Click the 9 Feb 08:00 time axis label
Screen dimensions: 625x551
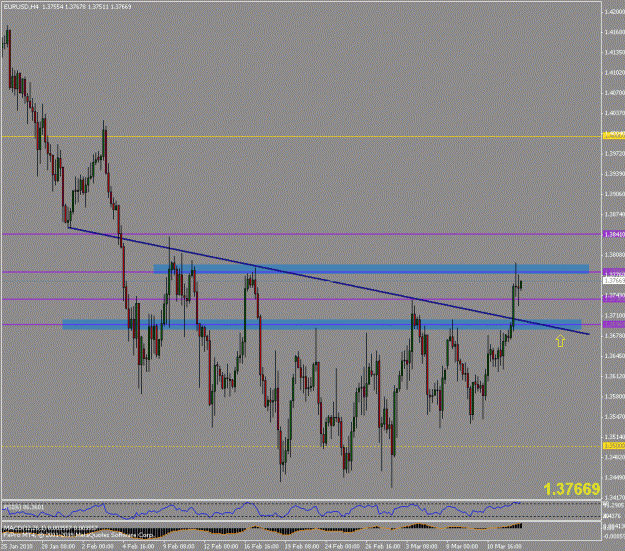pyautogui.click(x=179, y=546)
